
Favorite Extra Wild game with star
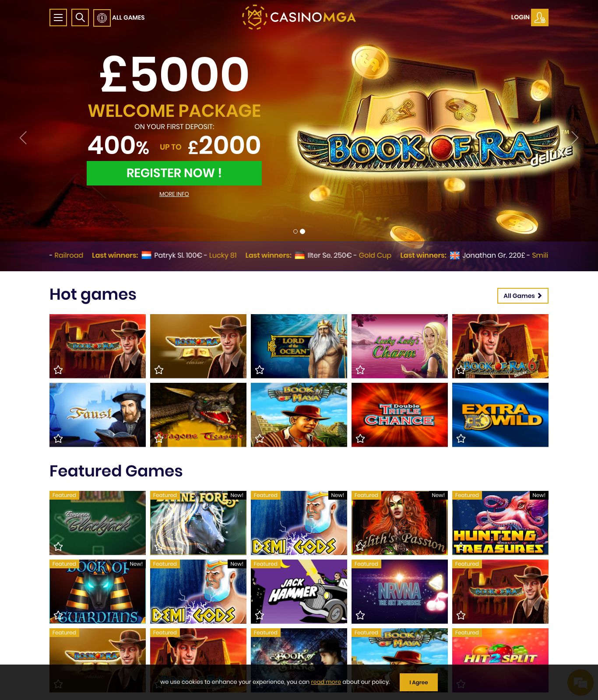[x=461, y=438]
